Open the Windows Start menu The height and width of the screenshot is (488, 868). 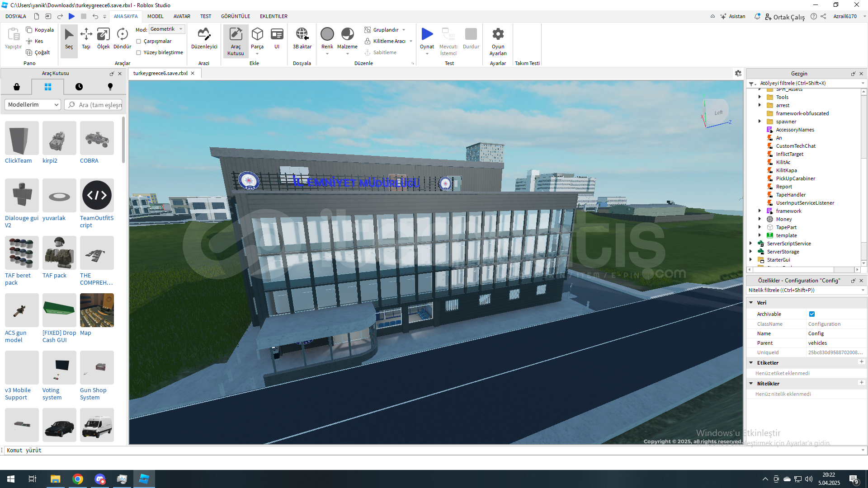pos(11,479)
